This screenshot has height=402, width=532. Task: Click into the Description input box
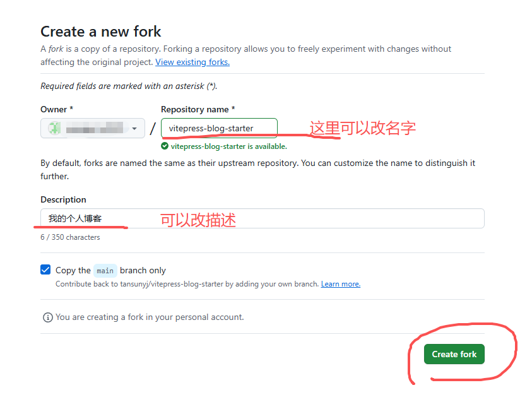pyautogui.click(x=262, y=218)
